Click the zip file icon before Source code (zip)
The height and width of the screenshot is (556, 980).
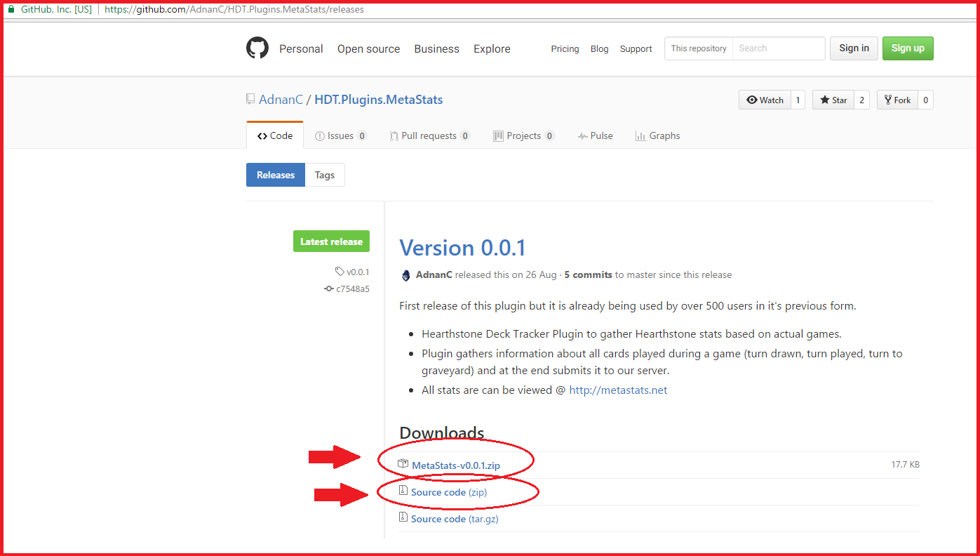coord(403,491)
